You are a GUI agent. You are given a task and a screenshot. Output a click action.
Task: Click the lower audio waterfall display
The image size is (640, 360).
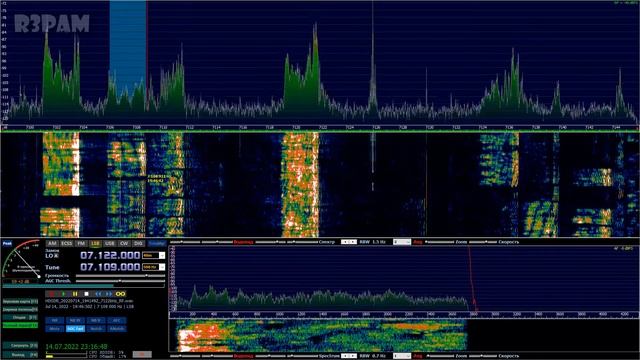click(322, 336)
